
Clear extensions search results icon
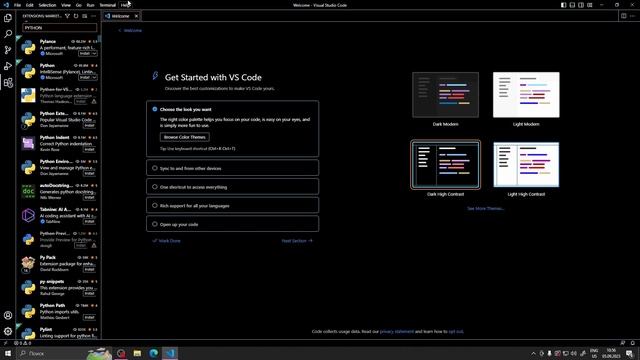[x=84, y=16]
